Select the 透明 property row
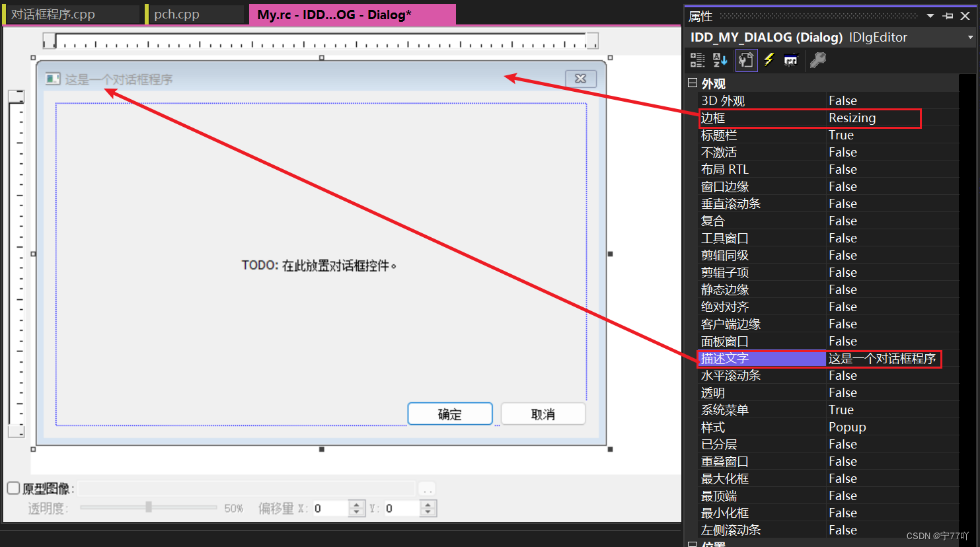 tap(829, 392)
